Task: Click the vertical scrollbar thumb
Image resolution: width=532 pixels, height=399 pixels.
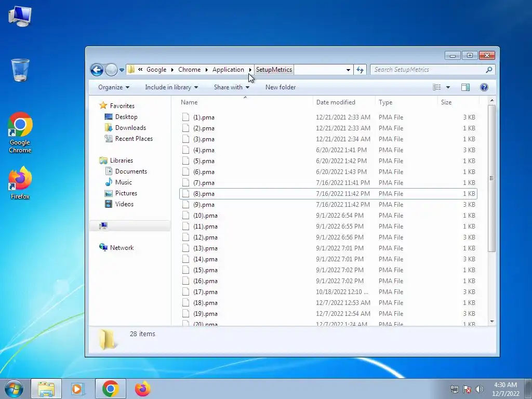Action: click(x=492, y=179)
